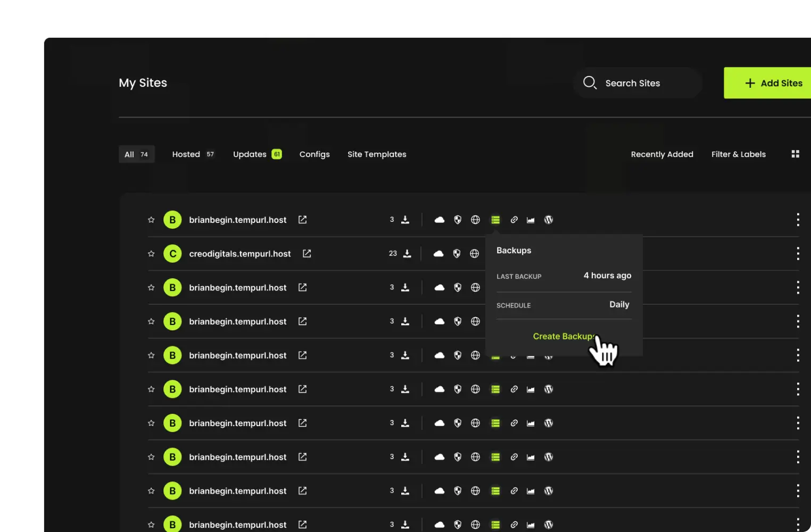Click the magnifier icon in the search box
811x532 pixels.
coord(590,82)
